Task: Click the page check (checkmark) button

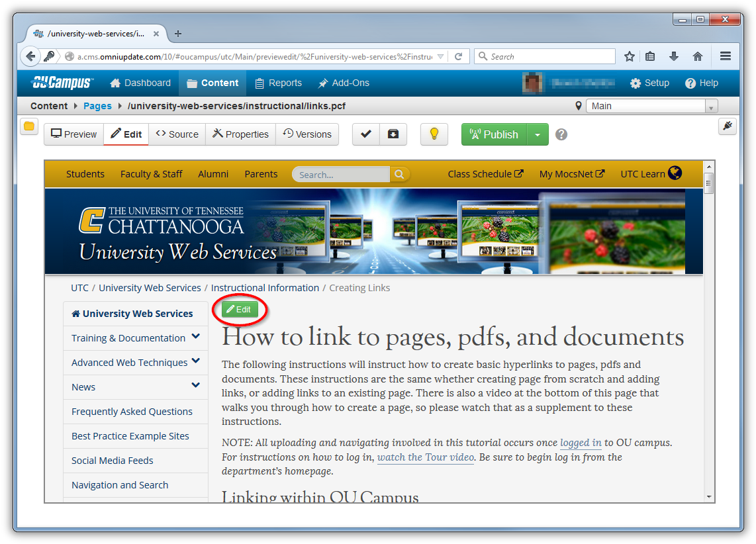Action: [366, 134]
